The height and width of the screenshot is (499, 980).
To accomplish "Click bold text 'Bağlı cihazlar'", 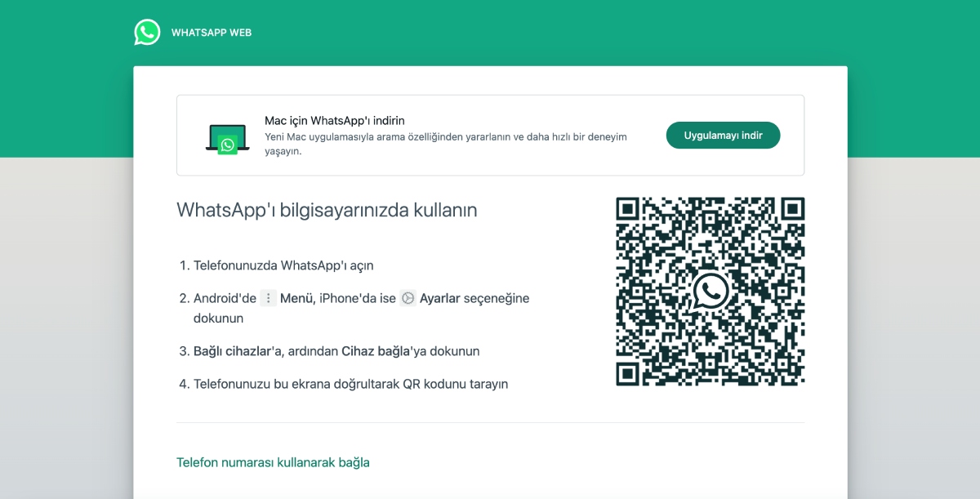I will tap(234, 351).
